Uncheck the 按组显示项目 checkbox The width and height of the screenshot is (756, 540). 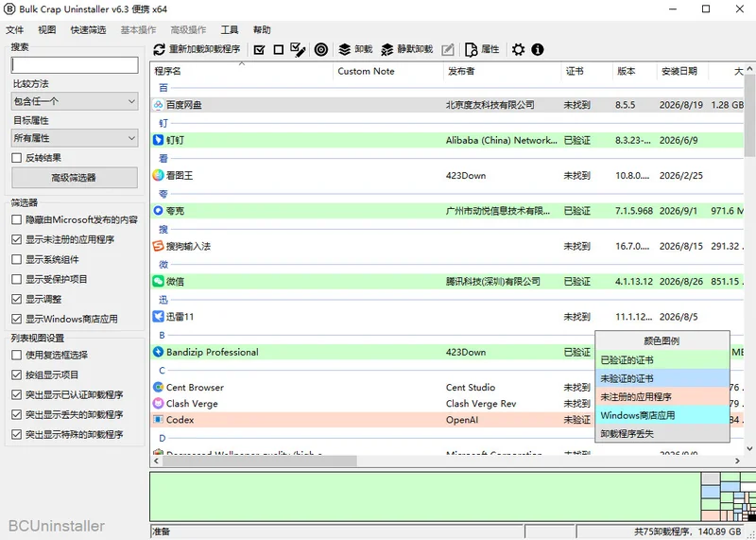tap(16, 375)
